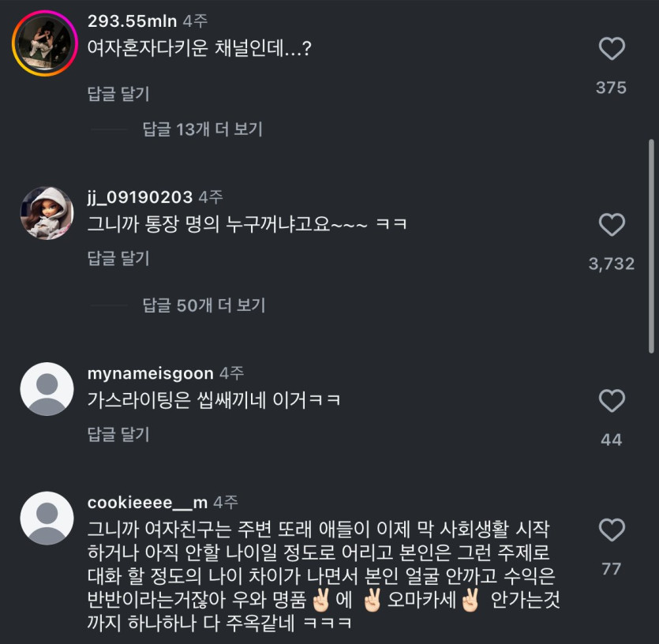Image resolution: width=659 pixels, height=644 pixels.
Task: View the 375 likes count
Action: (611, 88)
